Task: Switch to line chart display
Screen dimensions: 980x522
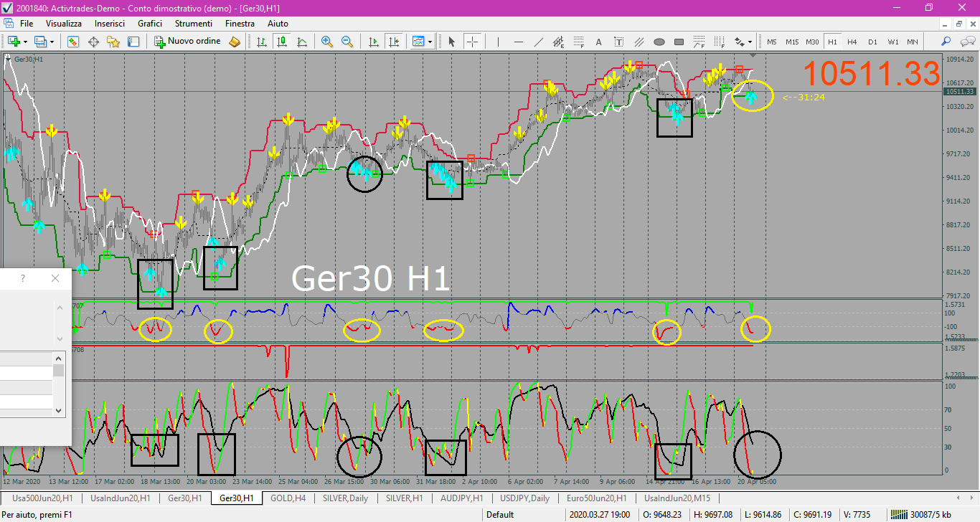Action: (302, 42)
